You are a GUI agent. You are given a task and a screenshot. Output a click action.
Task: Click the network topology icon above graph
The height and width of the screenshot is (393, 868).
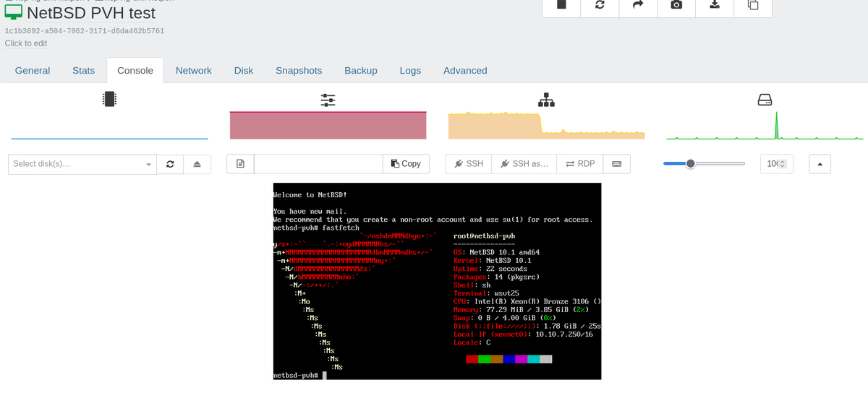coord(546,100)
